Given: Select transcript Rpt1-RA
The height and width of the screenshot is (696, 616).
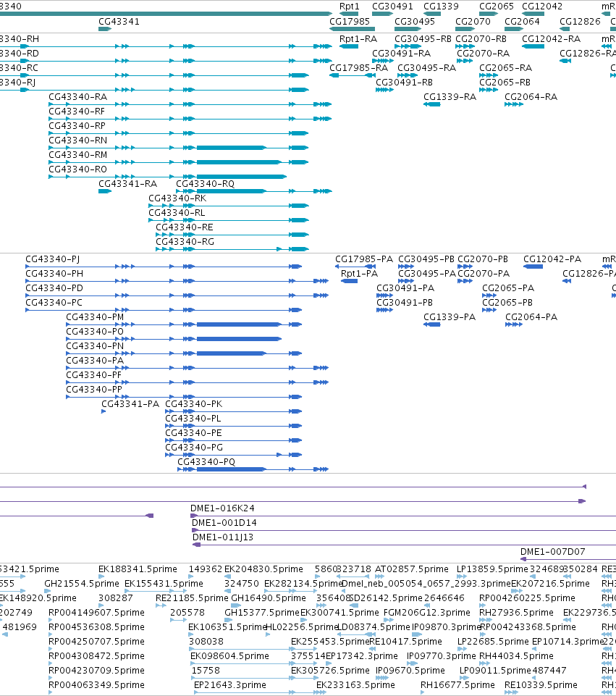Looking at the screenshot, I should tap(358, 39).
